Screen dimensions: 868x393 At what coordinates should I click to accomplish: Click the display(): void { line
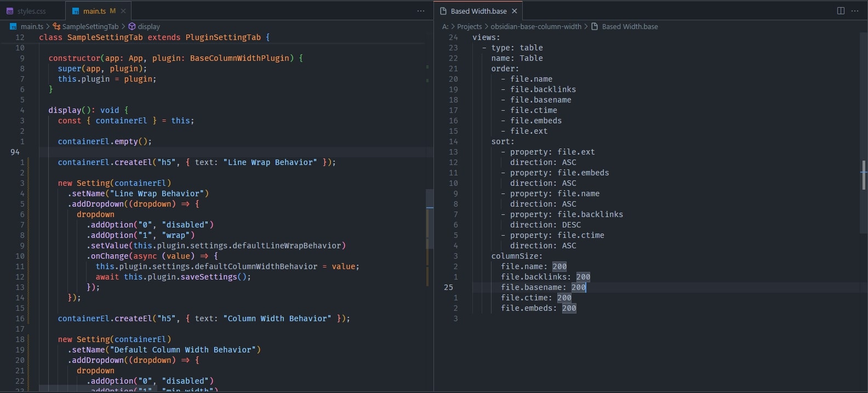click(88, 110)
